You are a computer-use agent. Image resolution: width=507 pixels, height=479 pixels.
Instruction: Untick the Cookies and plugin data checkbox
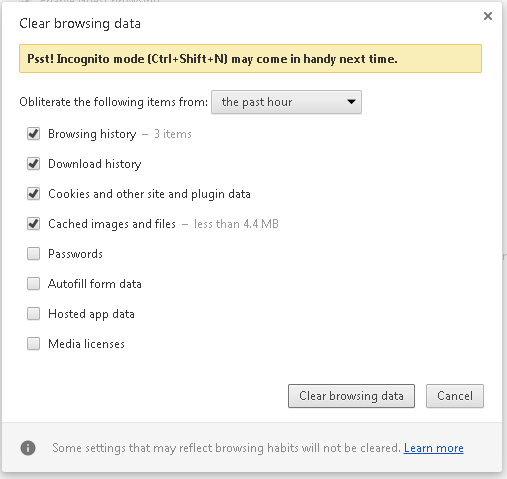(x=33, y=194)
